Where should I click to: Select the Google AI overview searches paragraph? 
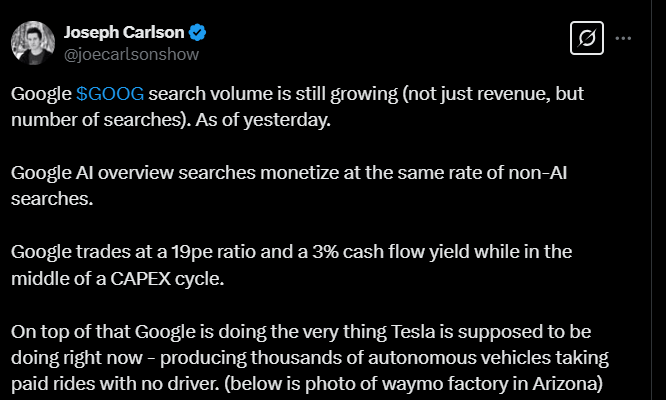pyautogui.click(x=289, y=186)
